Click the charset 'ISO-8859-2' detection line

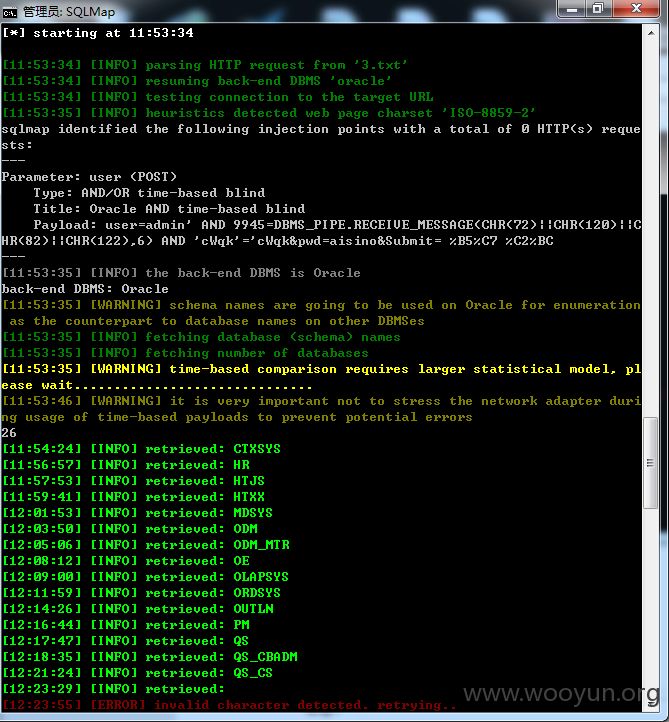(x=269, y=113)
